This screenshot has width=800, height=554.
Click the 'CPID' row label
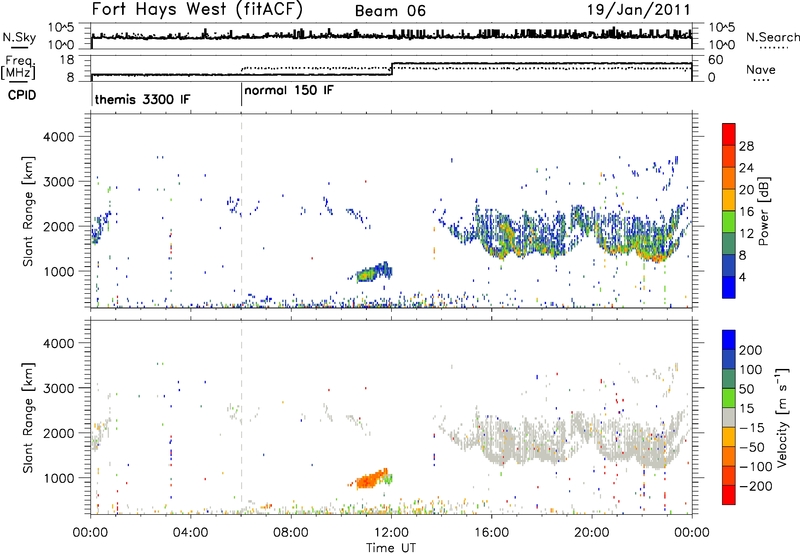(x=22, y=95)
